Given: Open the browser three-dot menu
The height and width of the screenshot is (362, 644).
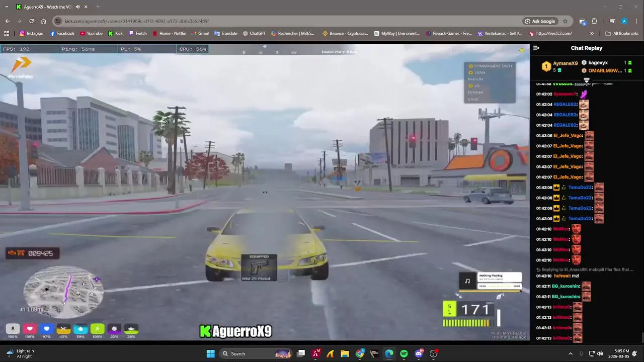Looking at the screenshot, I should (x=636, y=21).
